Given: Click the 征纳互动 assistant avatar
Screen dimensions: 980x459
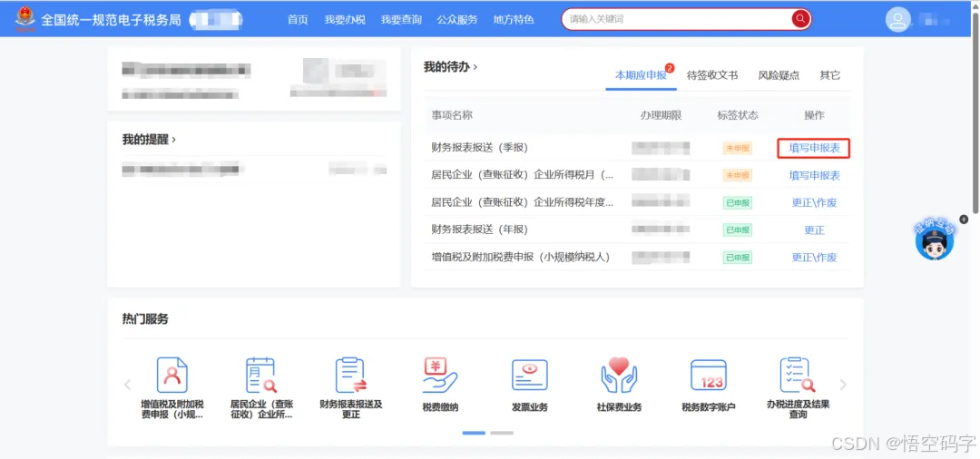Looking at the screenshot, I should [935, 239].
